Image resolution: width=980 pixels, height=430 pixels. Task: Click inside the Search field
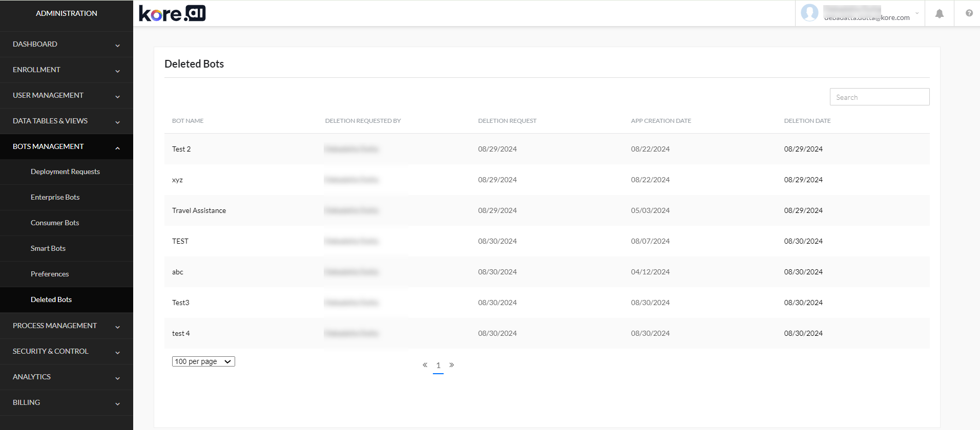pos(879,97)
